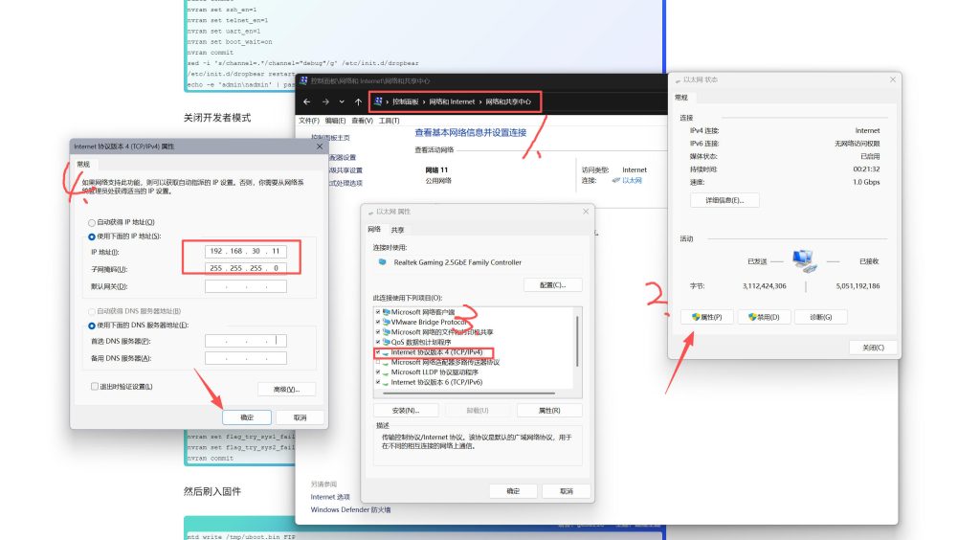The image size is (980, 540).
Task: Select 网络 tab in 以太网 属性 dialog
Action: pyautogui.click(x=374, y=230)
